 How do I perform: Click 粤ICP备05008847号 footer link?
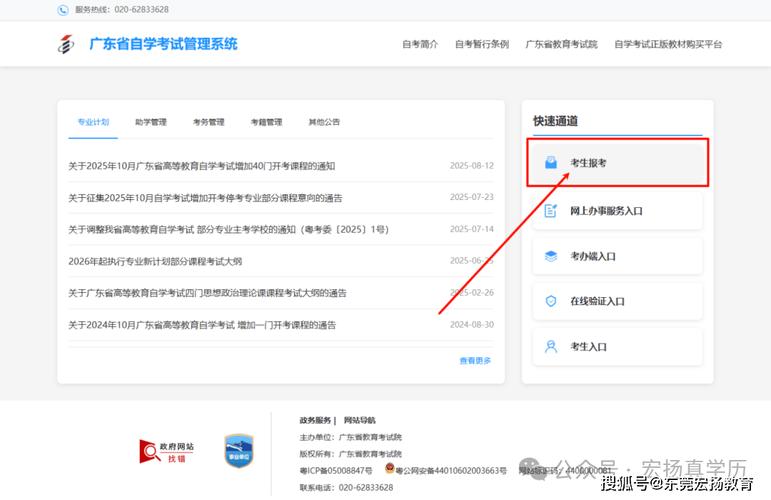pos(336,471)
